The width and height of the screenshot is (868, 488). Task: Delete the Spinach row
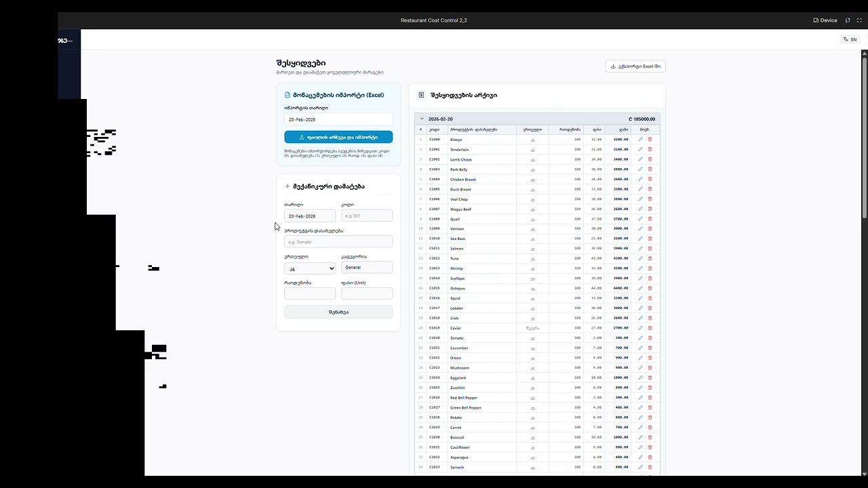pyautogui.click(x=650, y=467)
